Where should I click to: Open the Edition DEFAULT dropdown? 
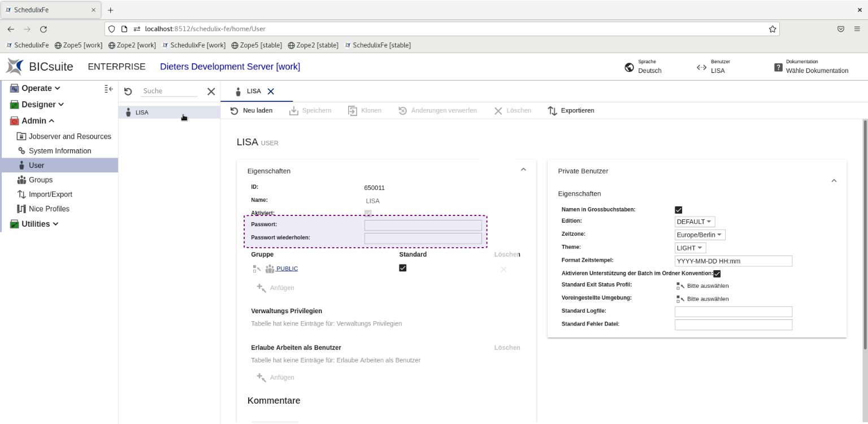point(695,222)
